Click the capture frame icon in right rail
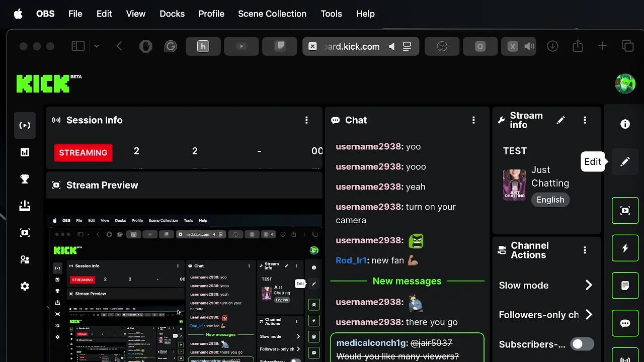 [625, 211]
